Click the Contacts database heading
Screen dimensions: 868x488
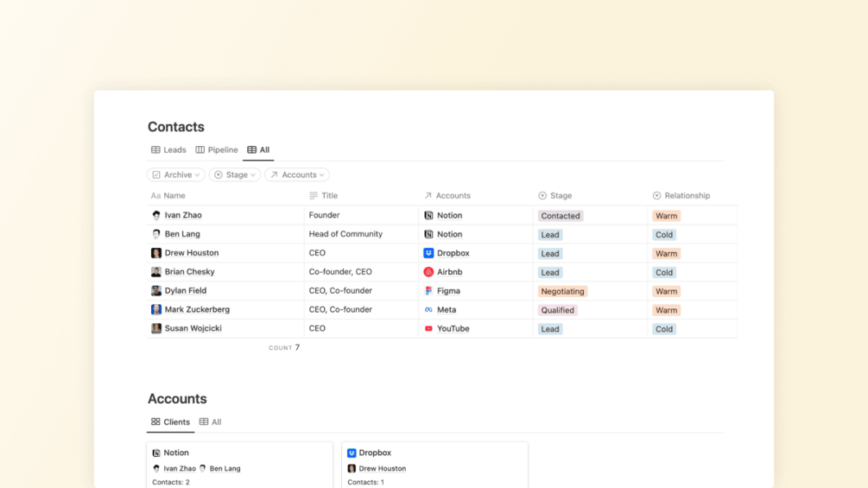[176, 127]
